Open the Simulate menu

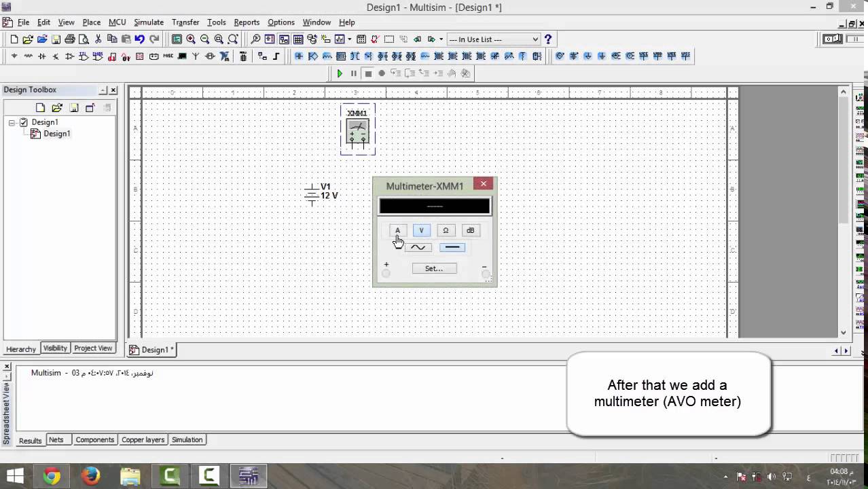(149, 22)
